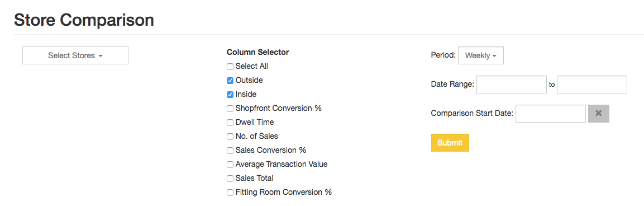Click the Store Comparison page heading

pyautogui.click(x=84, y=20)
